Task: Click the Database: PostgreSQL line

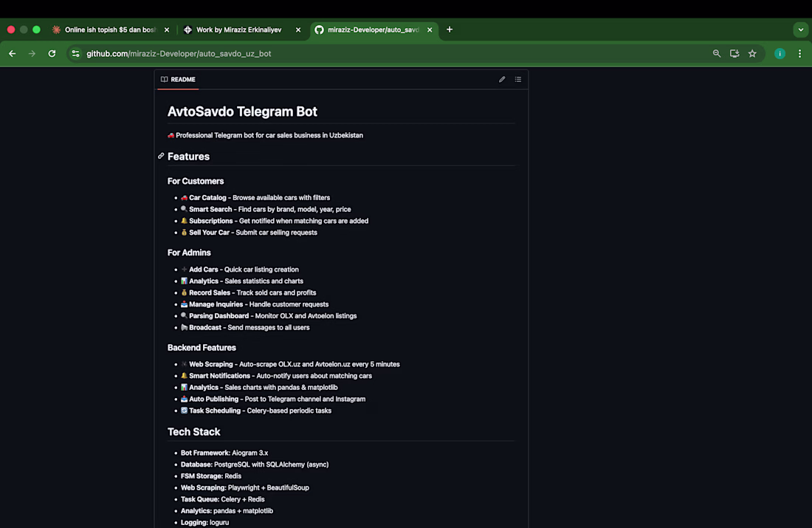Action: coord(255,464)
